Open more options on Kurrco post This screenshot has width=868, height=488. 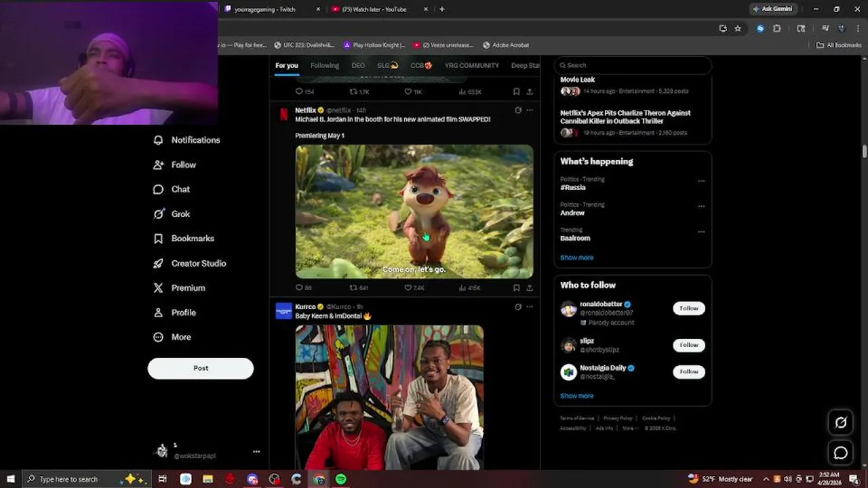pos(530,306)
